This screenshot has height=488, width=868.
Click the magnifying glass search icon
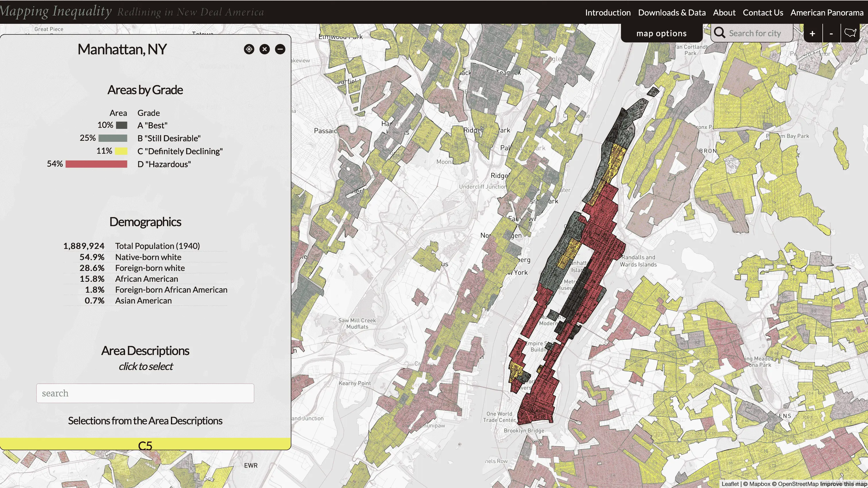[719, 33]
